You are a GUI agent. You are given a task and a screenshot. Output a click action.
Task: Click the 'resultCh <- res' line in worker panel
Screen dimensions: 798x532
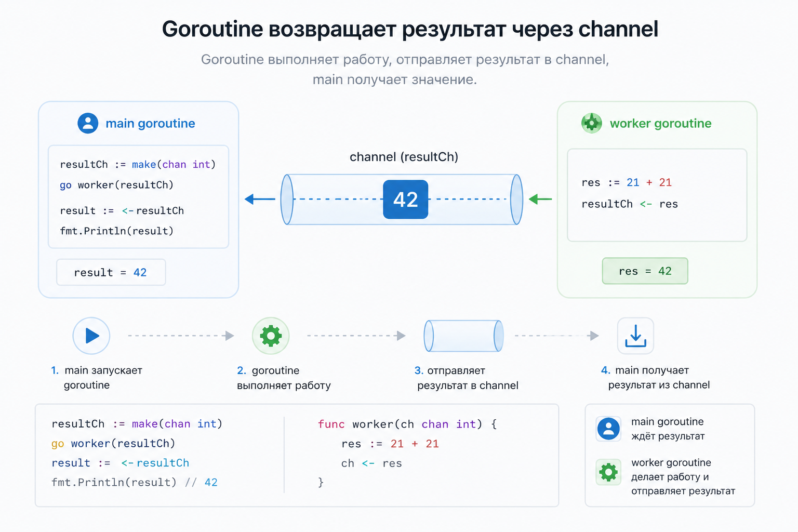click(x=630, y=204)
